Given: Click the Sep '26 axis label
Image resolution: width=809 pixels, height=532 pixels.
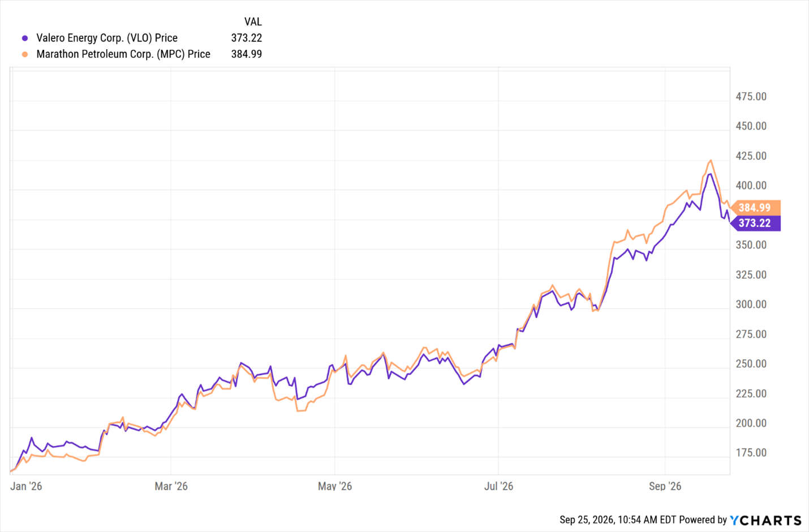Looking at the screenshot, I should tap(665, 486).
